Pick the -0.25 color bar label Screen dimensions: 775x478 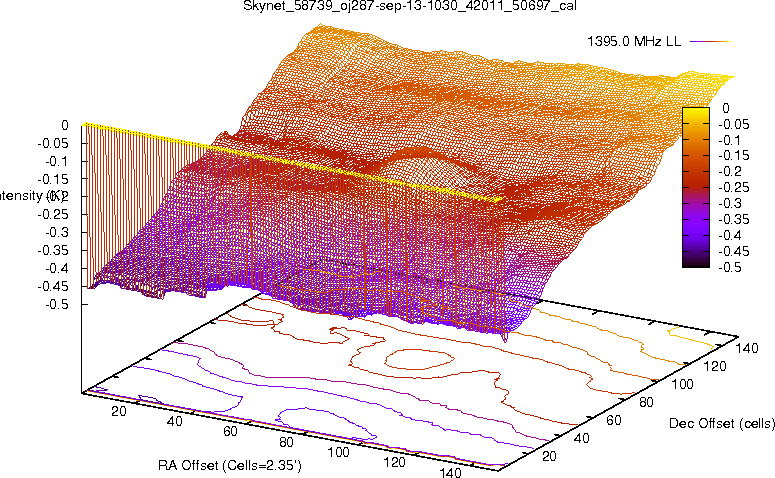[x=734, y=187]
